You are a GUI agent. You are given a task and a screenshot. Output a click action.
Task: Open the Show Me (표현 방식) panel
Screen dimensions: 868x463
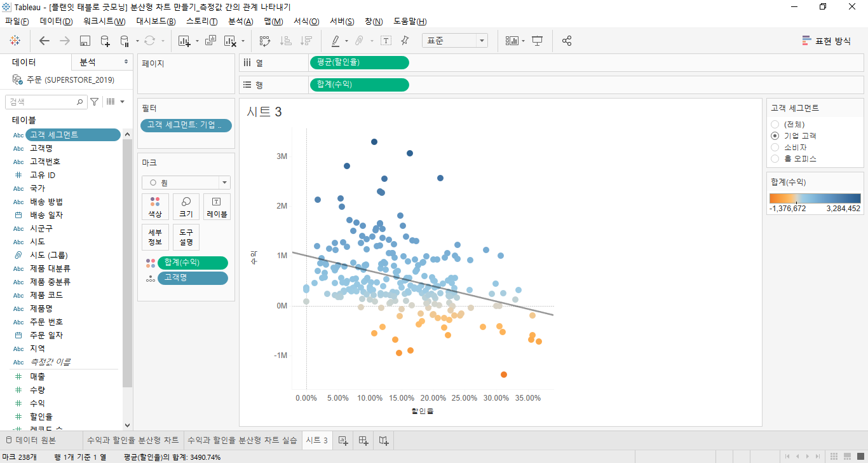click(826, 41)
